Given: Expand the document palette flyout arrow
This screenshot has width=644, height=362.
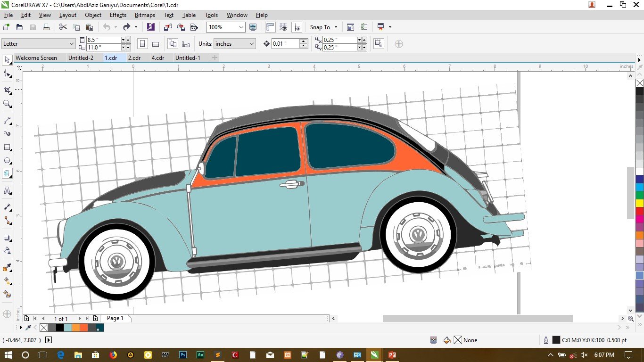Looking at the screenshot, I should [20, 327].
